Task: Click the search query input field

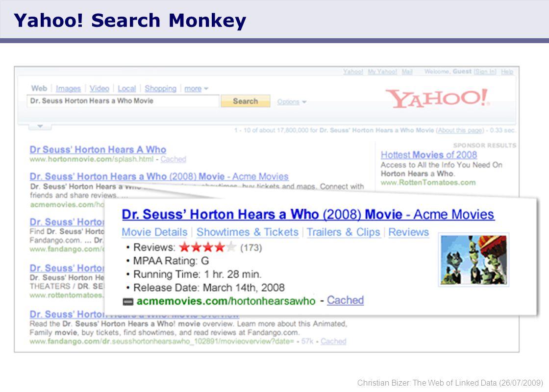Action: pyautogui.click(x=123, y=101)
